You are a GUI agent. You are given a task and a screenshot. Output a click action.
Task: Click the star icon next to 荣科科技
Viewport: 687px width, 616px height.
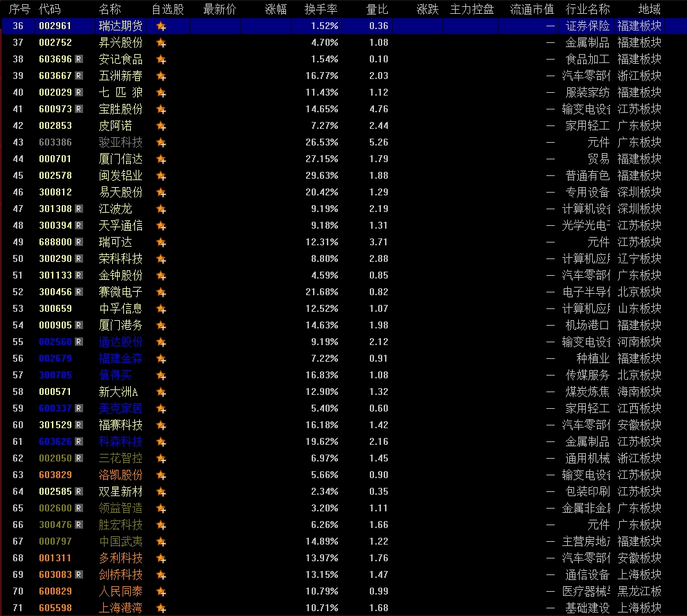tap(161, 259)
